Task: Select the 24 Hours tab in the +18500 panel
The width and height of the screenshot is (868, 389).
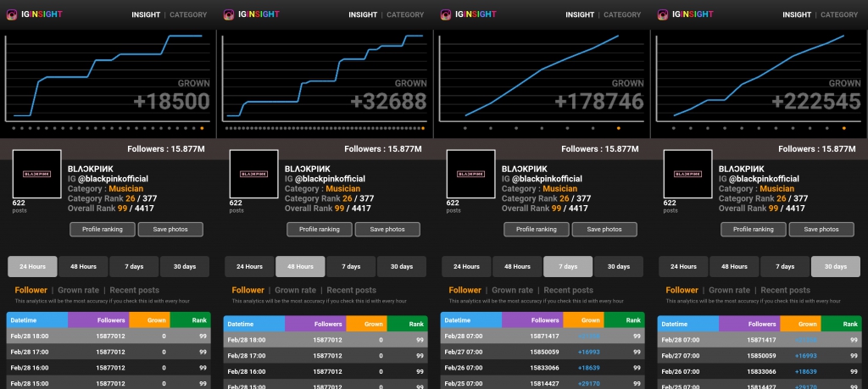Action: (33, 267)
